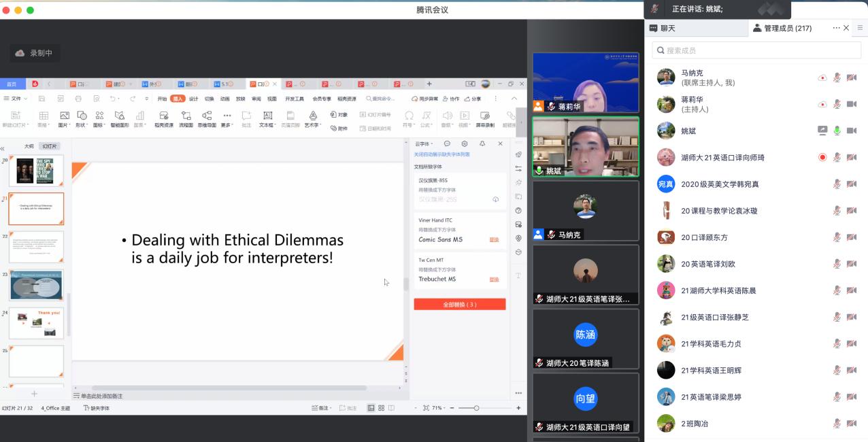Viewport: 868px width, 442px height.
Task: Toggle microphone for member 姚斌
Action: coord(837,131)
